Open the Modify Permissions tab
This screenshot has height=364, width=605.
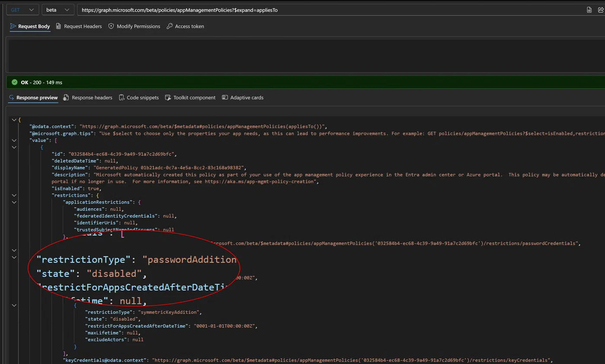point(134,26)
